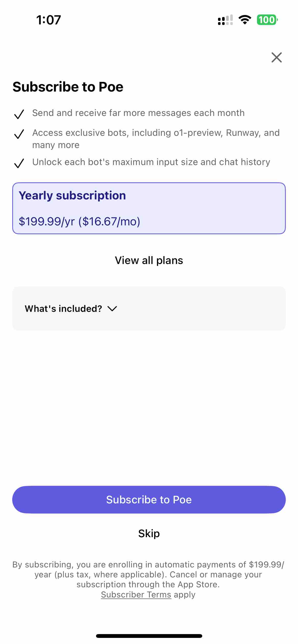The width and height of the screenshot is (298, 644).
Task: Tap the battery indicator showing 100
Action: (x=267, y=20)
